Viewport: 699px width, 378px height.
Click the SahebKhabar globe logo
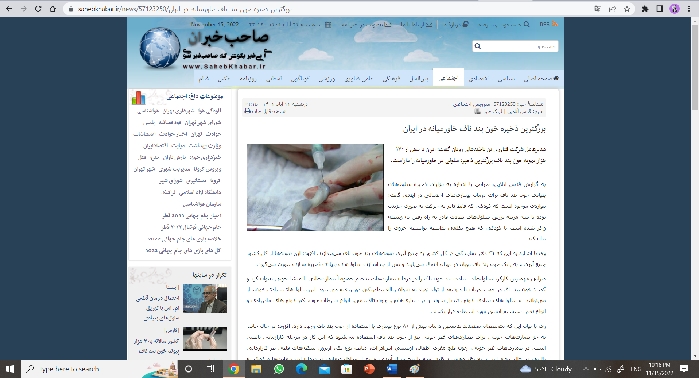160,48
